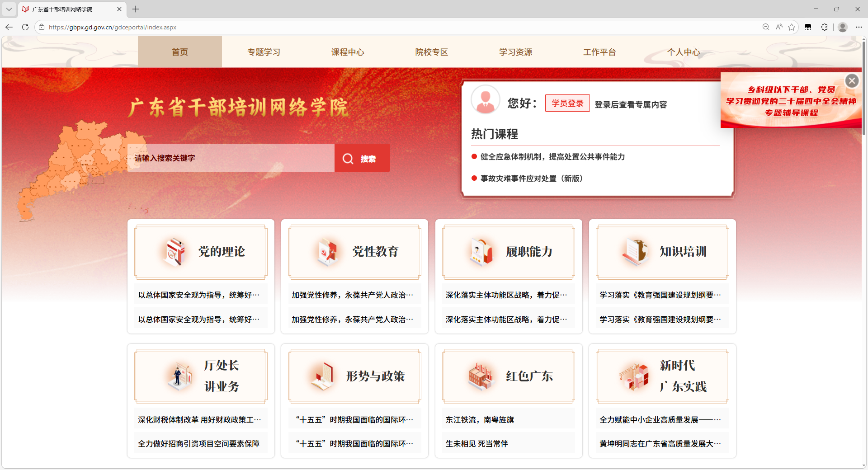
Task: Switch to the 课程中心 nav tab
Action: (347, 52)
